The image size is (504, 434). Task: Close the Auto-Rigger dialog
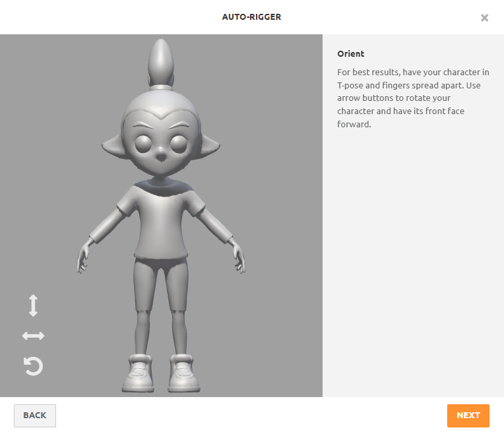click(x=484, y=18)
